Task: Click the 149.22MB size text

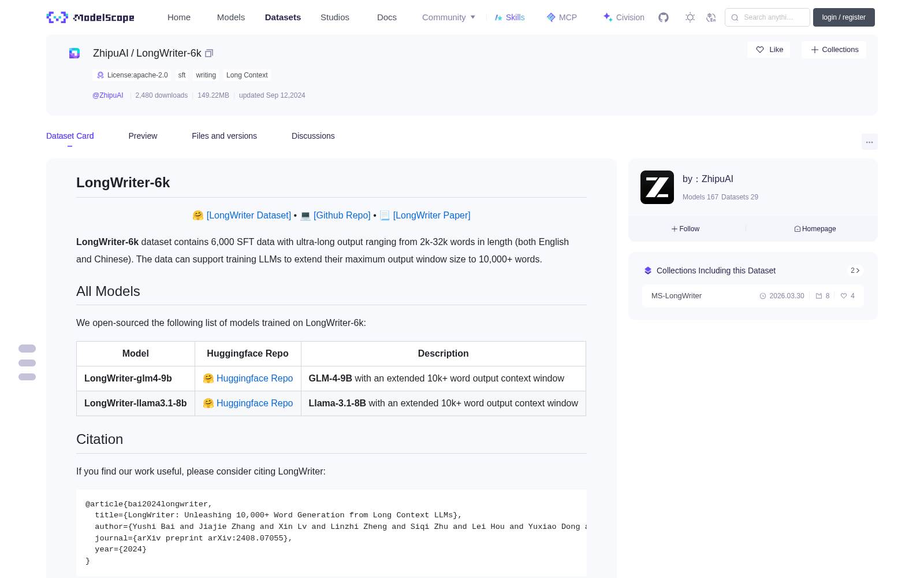Action: [213, 95]
